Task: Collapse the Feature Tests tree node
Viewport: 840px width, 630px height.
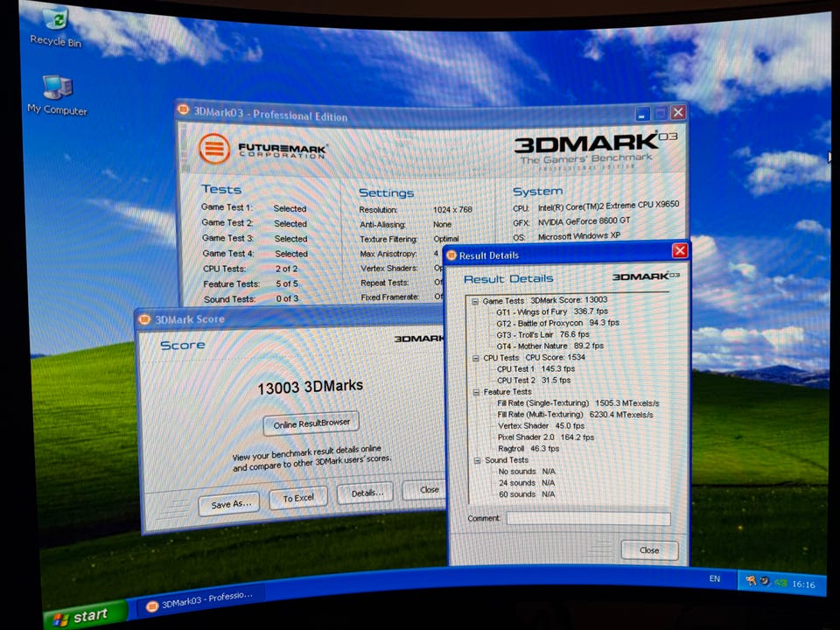Action: (x=476, y=392)
